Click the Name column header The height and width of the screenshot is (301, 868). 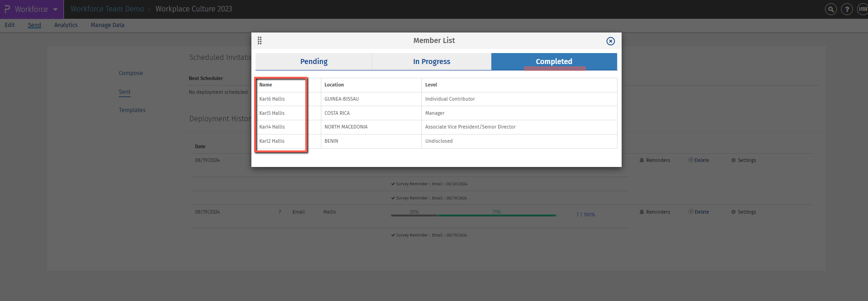(266, 85)
